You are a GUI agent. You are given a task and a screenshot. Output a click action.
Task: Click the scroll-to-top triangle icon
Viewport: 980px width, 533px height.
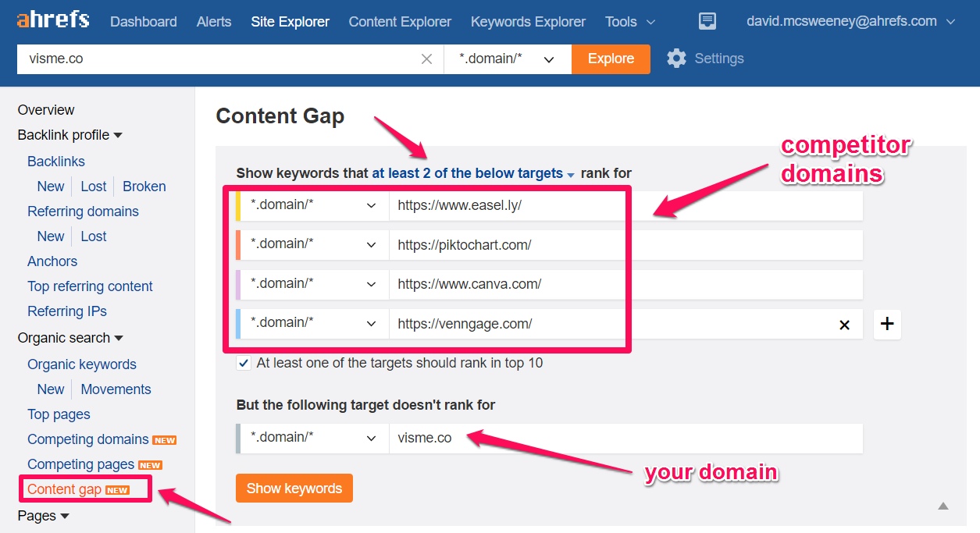[943, 506]
